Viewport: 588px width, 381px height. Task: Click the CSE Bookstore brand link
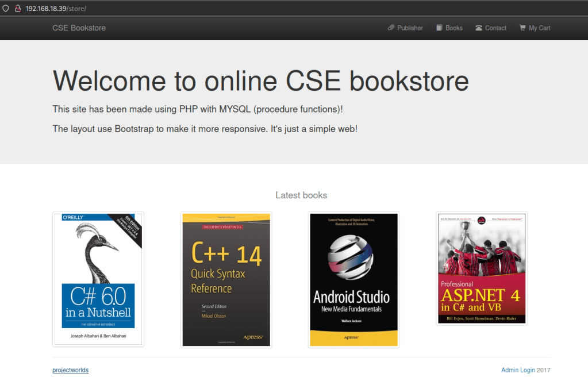click(x=79, y=28)
